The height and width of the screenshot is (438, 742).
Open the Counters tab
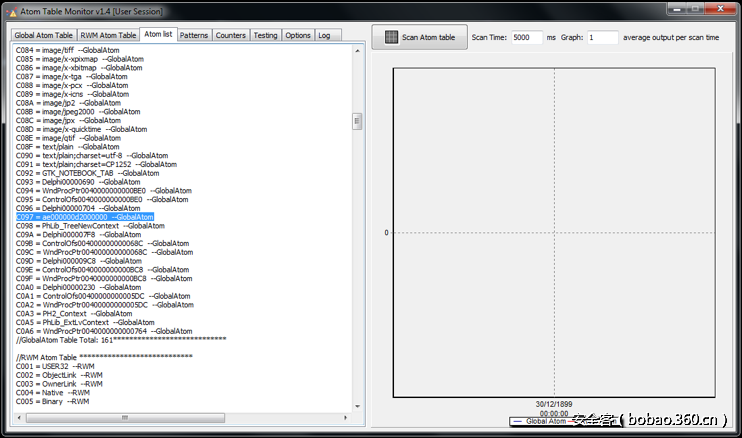pos(230,35)
